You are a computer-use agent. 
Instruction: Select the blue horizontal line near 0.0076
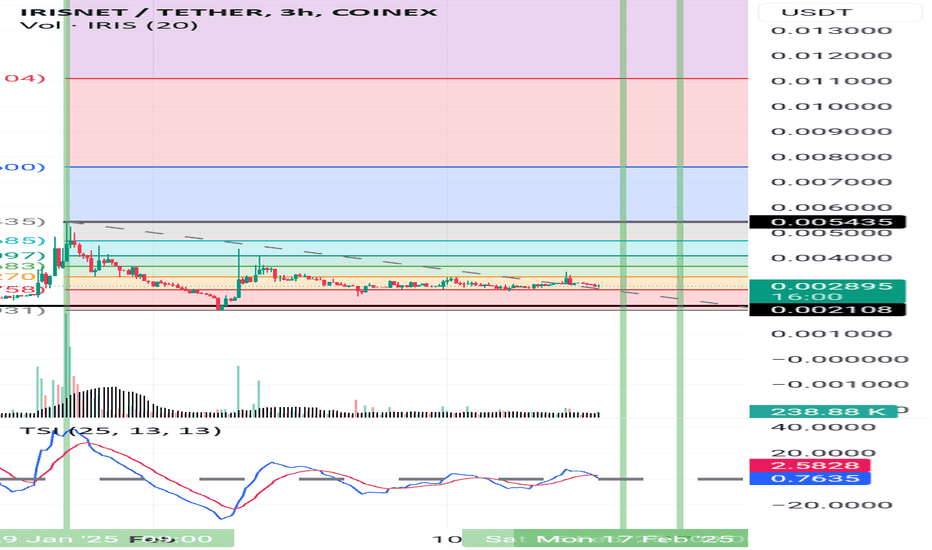click(x=407, y=167)
